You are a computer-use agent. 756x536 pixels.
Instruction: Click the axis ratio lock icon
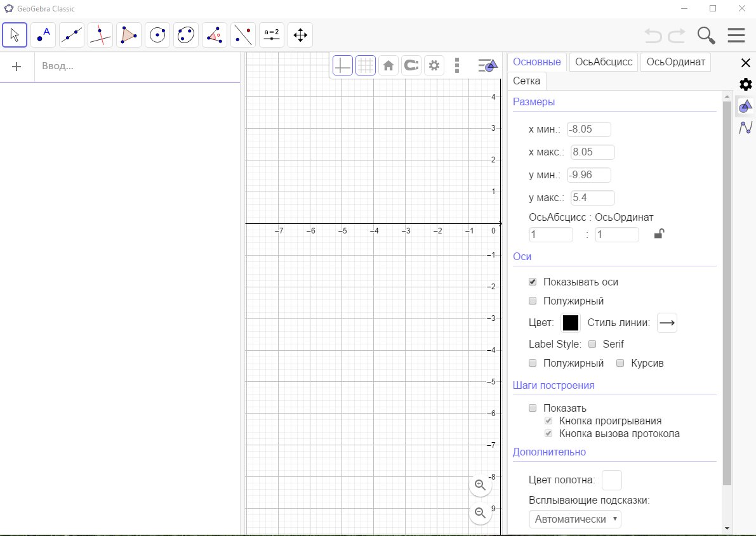click(x=660, y=234)
